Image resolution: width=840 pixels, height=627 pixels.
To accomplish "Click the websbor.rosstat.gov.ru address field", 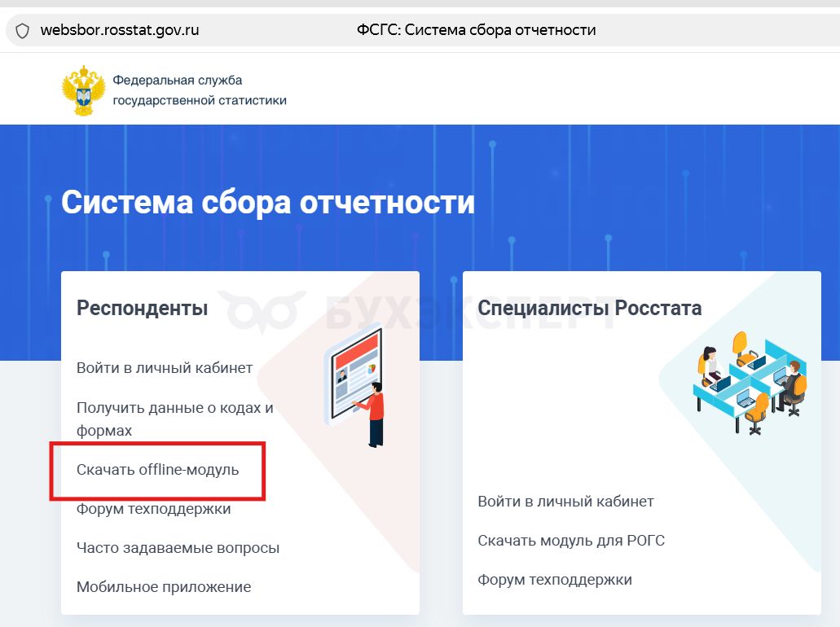I will [120, 30].
